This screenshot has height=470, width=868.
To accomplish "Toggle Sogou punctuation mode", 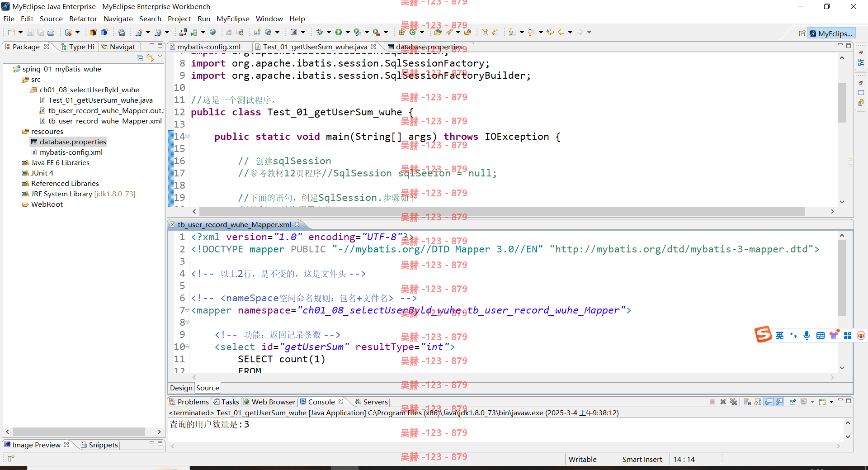I will [x=793, y=335].
